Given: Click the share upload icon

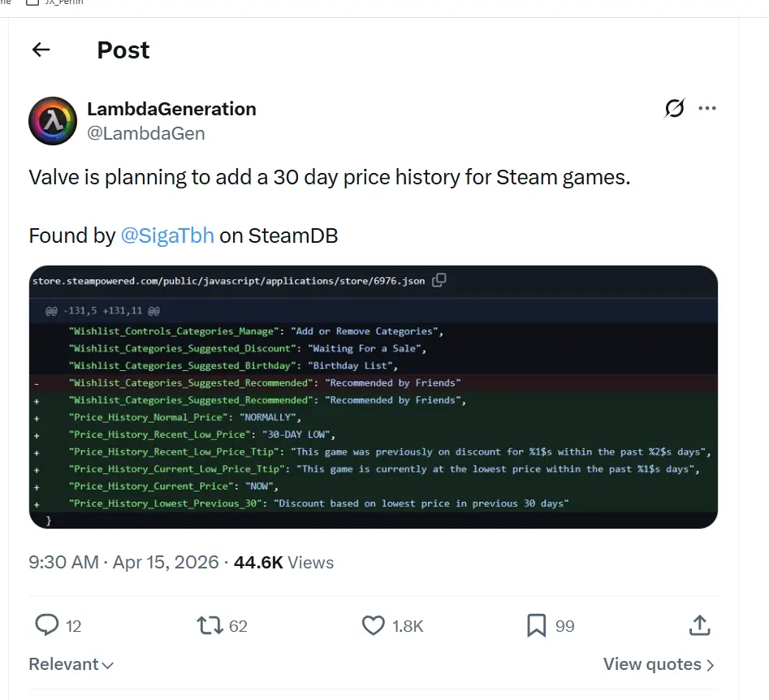Looking at the screenshot, I should click(x=699, y=625).
